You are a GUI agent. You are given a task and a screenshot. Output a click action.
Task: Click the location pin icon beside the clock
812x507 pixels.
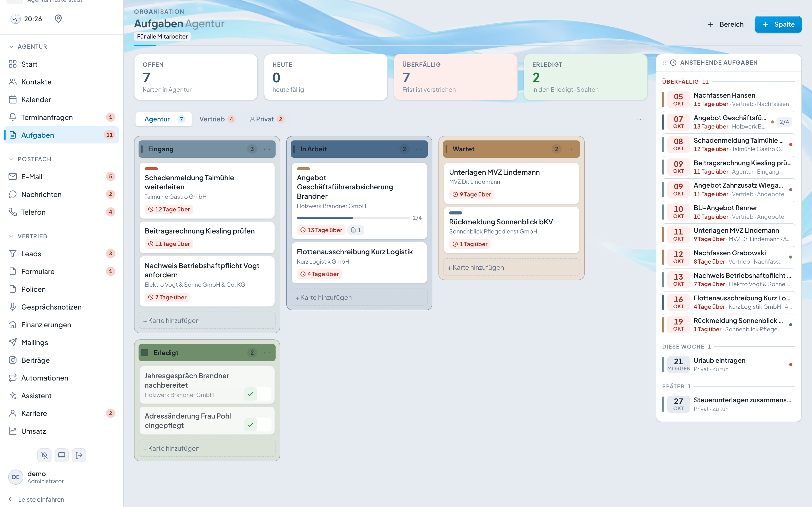(58, 19)
